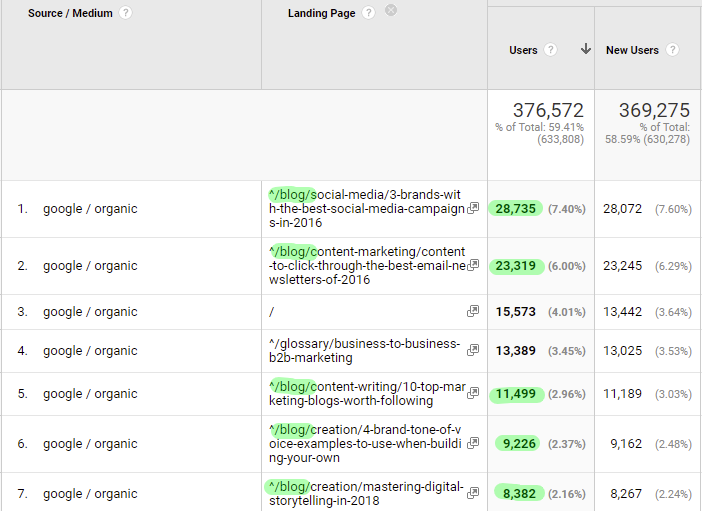702x511 pixels.
Task: Select Users value 11,499
Action: pyautogui.click(x=516, y=394)
